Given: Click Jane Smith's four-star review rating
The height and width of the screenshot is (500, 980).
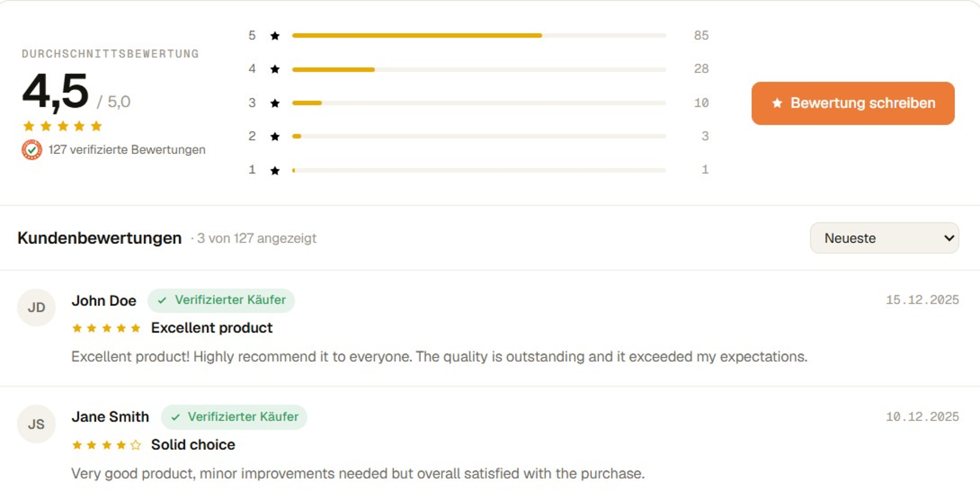Looking at the screenshot, I should pyautogui.click(x=106, y=445).
